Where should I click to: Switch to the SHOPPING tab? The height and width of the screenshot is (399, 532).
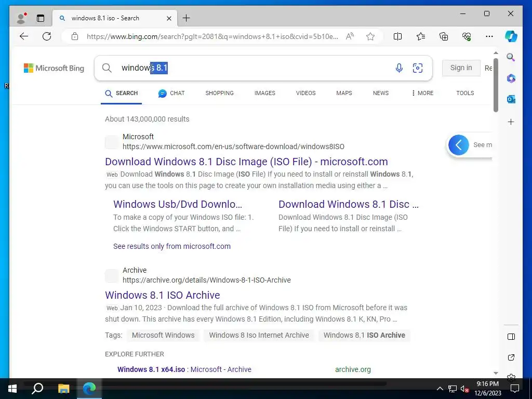tap(219, 93)
